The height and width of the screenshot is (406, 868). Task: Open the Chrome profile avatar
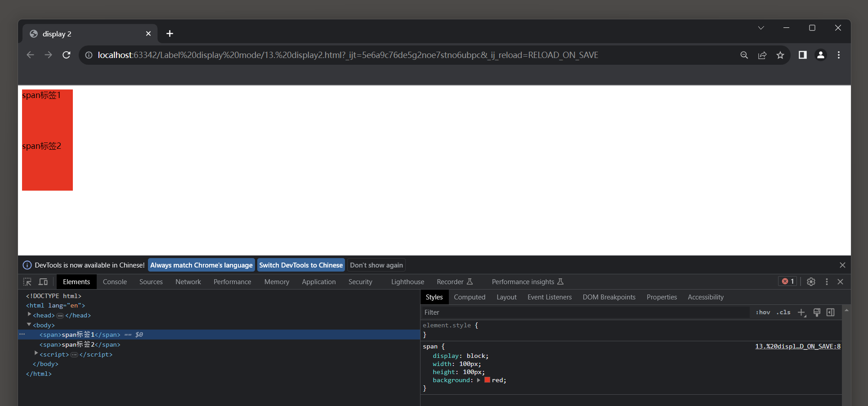pyautogui.click(x=821, y=55)
